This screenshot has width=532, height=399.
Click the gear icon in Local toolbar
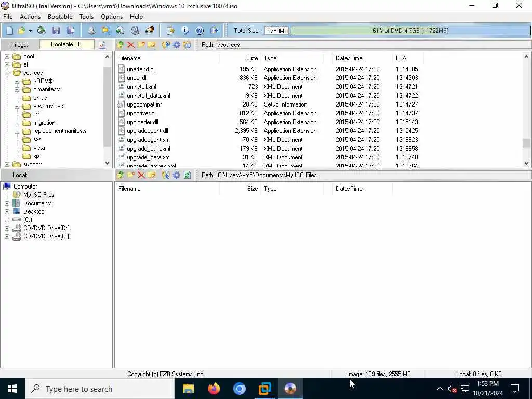pos(177,175)
